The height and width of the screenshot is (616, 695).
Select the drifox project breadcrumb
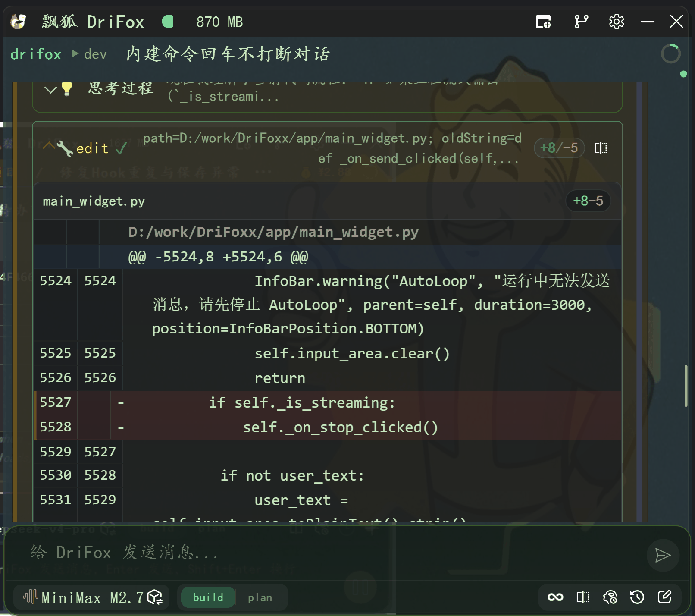(x=36, y=54)
